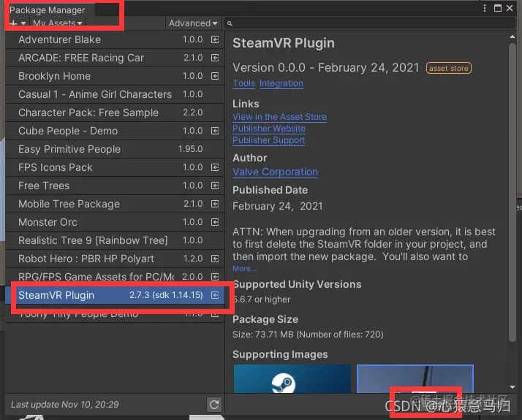This screenshot has width=522, height=420.
Task: Select Character Pack: Free Sample
Action: click(x=115, y=112)
